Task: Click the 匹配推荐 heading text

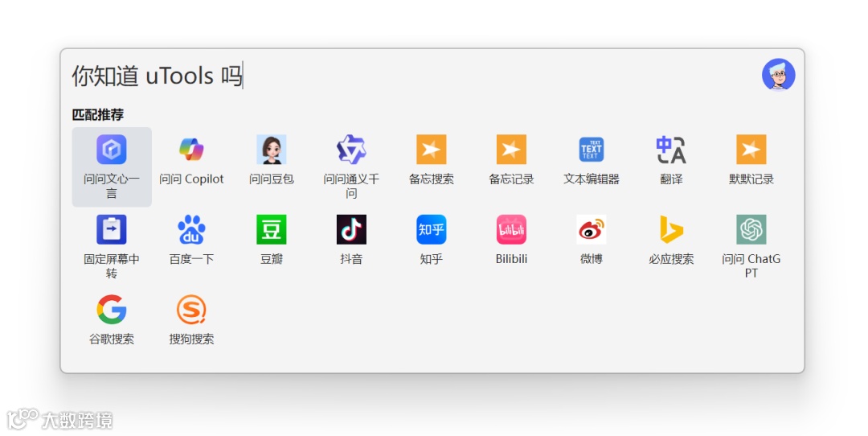Action: click(98, 115)
